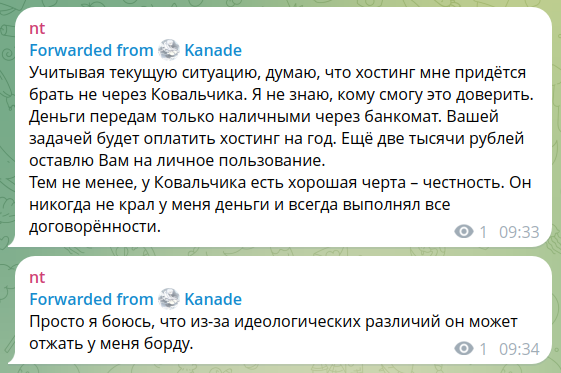This screenshot has width=561, height=373.
Task: Click the word "договорённости" in the first message
Action: point(95,226)
